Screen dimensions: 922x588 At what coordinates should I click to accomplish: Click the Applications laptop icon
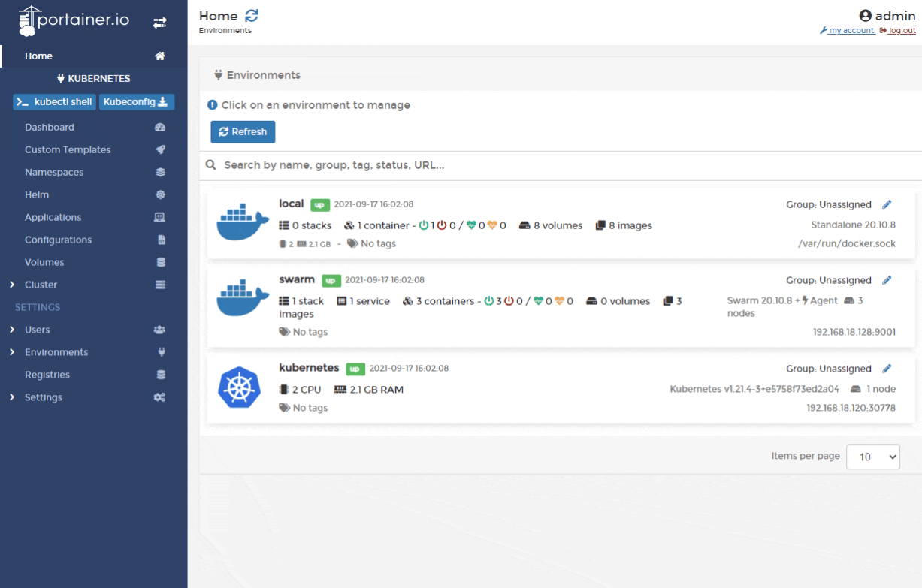point(159,217)
